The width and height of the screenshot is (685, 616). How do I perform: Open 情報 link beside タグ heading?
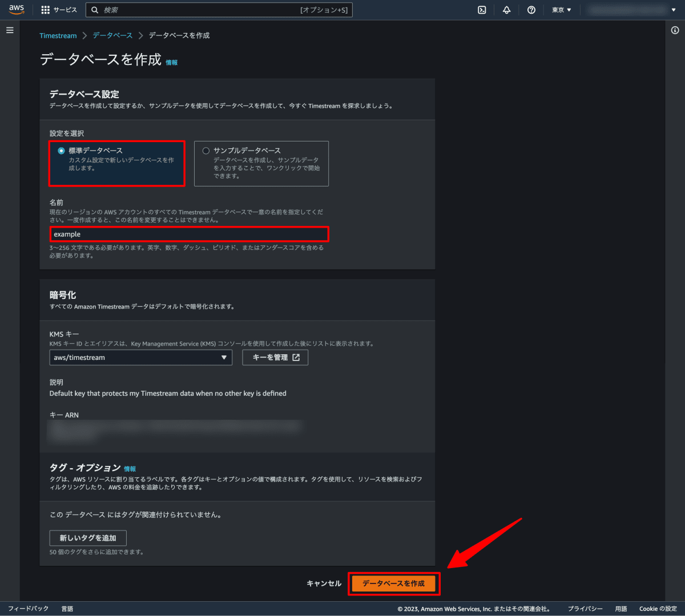(x=130, y=469)
